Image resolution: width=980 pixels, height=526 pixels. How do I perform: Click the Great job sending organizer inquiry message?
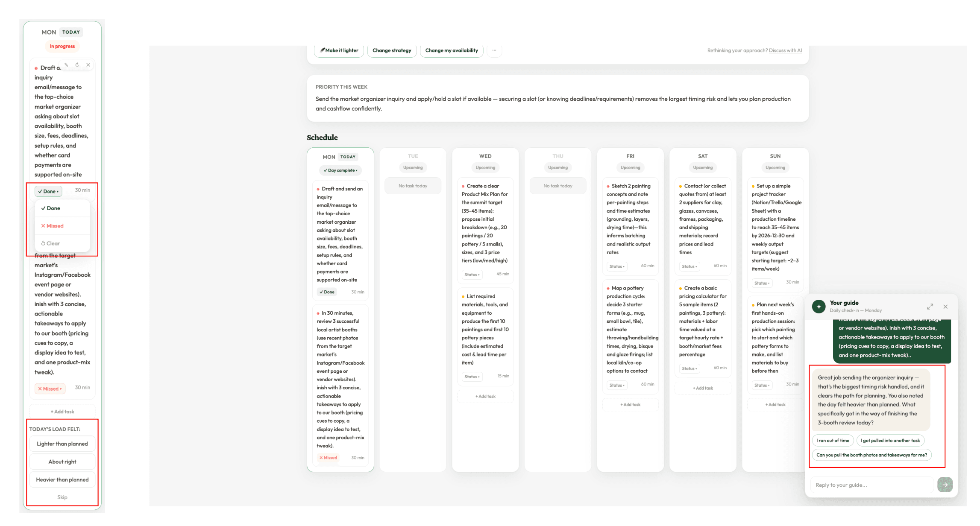871,400
